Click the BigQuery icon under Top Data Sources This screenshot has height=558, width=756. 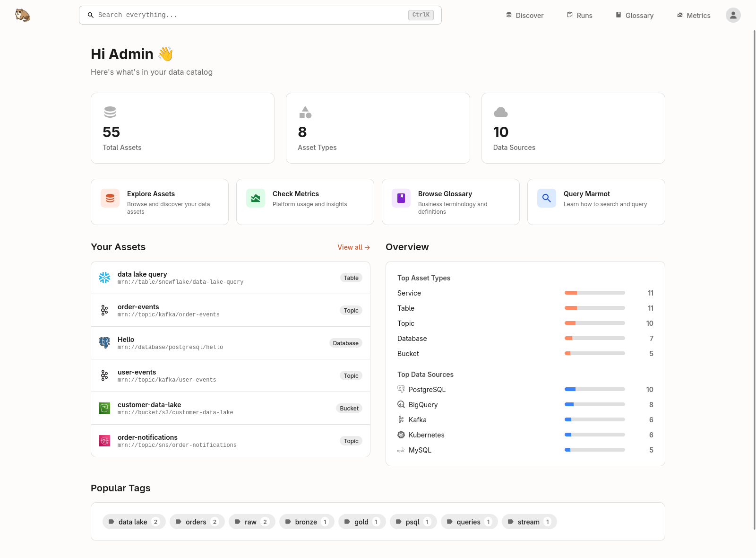(401, 404)
